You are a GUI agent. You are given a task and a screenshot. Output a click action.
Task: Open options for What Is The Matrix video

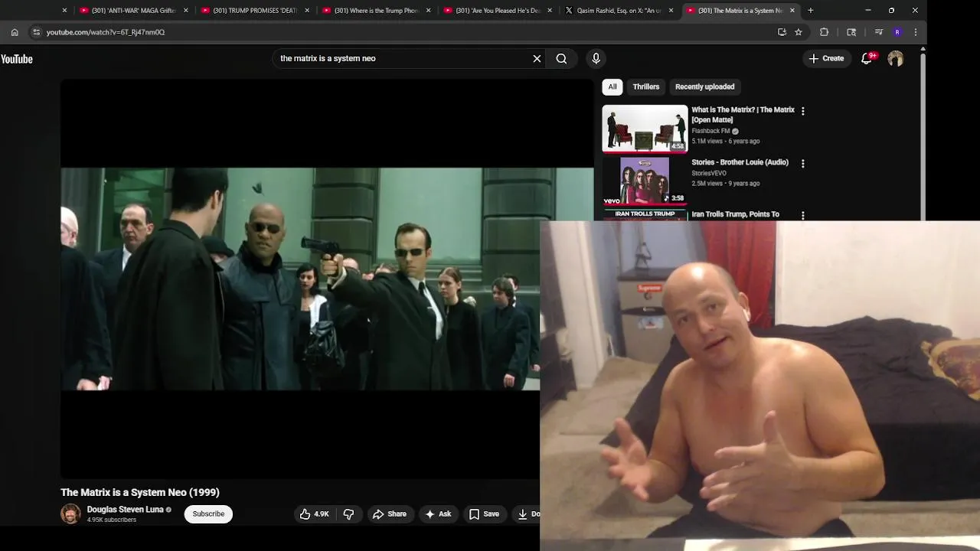tap(802, 111)
